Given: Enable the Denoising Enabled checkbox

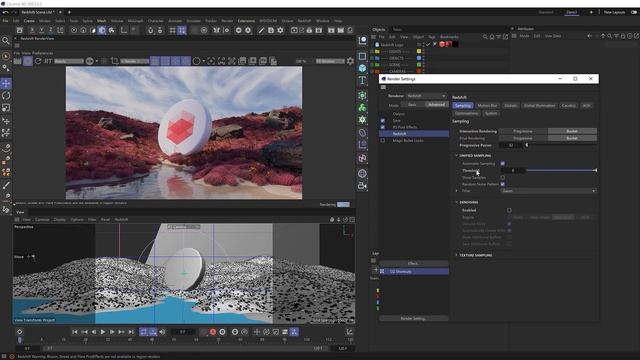Looking at the screenshot, I should pos(509,210).
